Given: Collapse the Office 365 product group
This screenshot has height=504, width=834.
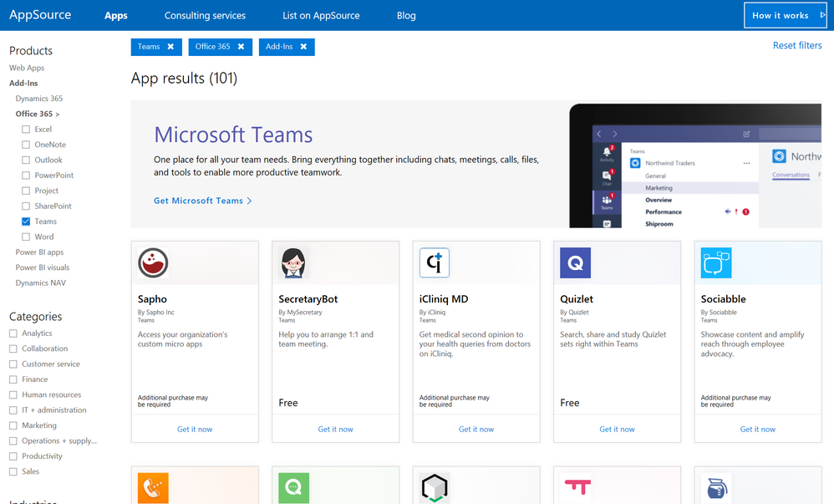Looking at the screenshot, I should click(38, 114).
